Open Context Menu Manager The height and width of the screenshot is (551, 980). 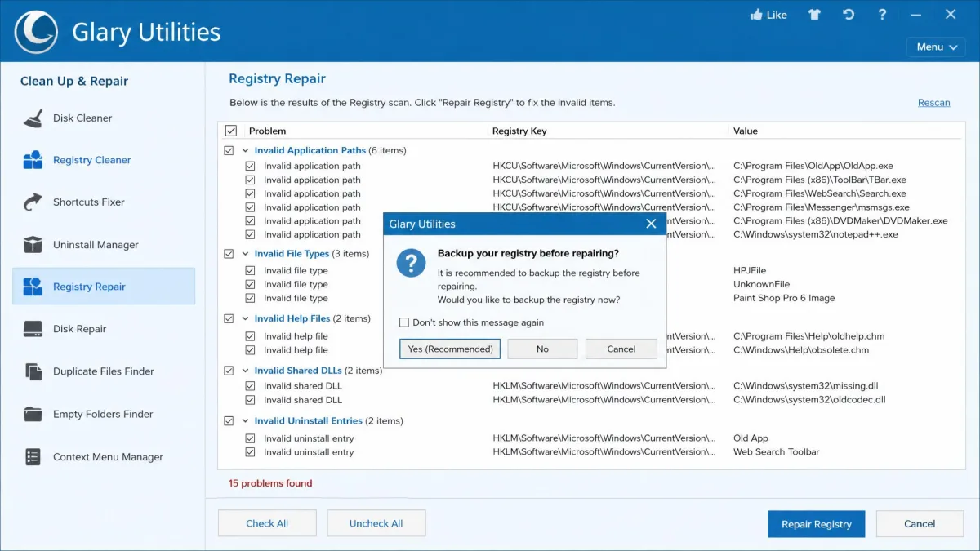(x=108, y=457)
